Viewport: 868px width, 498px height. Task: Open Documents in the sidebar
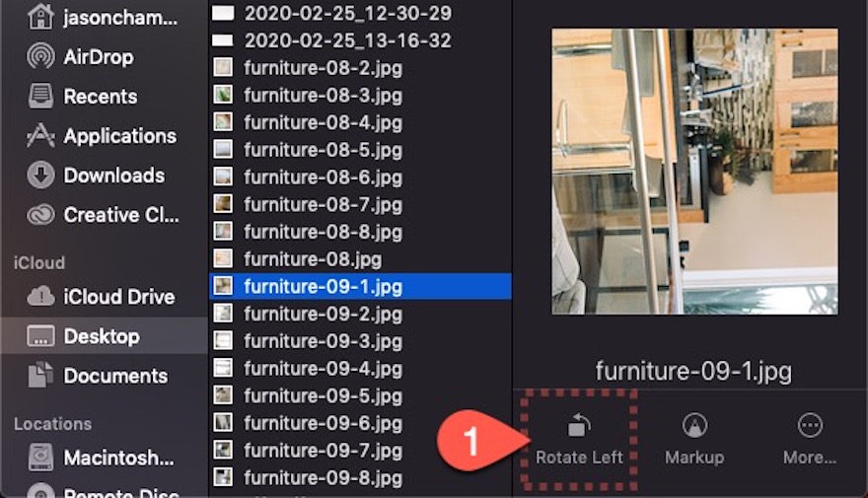(x=98, y=376)
